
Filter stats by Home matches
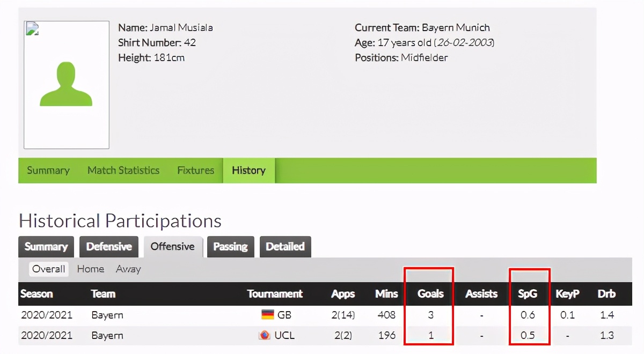[91, 269]
